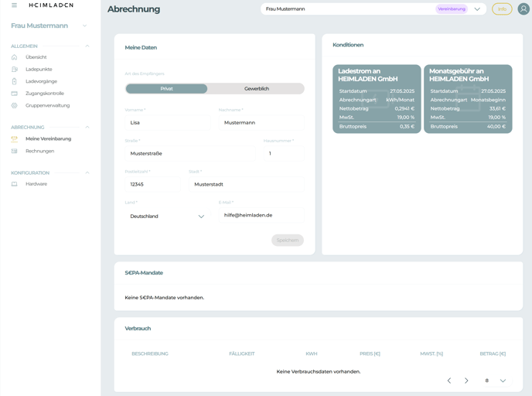Click the Abrechnung page title

coord(134,9)
